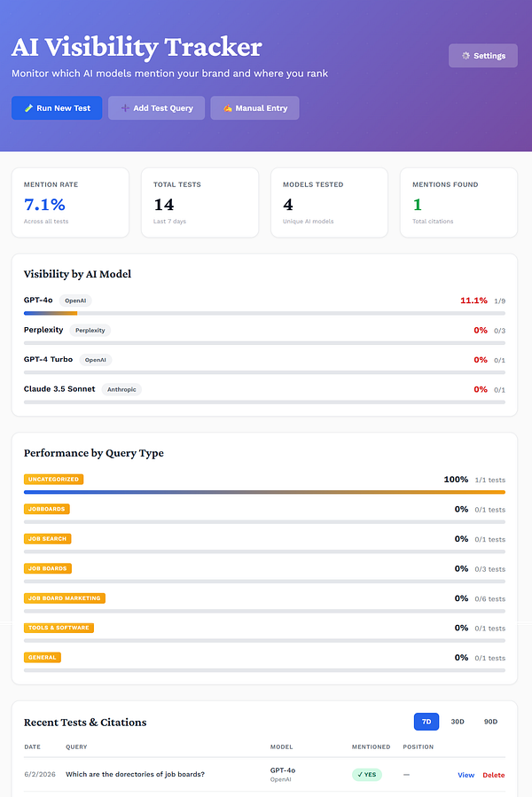Delete the 6/2/2026 test entry
This screenshot has height=797, width=532.
coord(493,775)
